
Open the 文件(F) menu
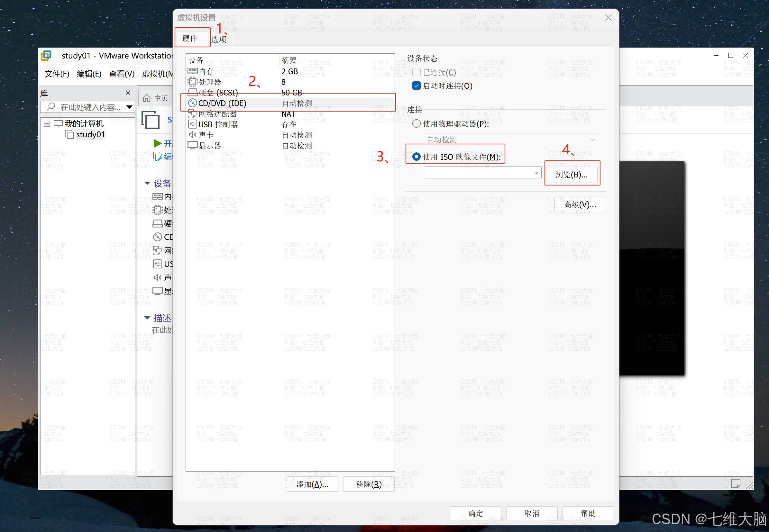tap(57, 74)
